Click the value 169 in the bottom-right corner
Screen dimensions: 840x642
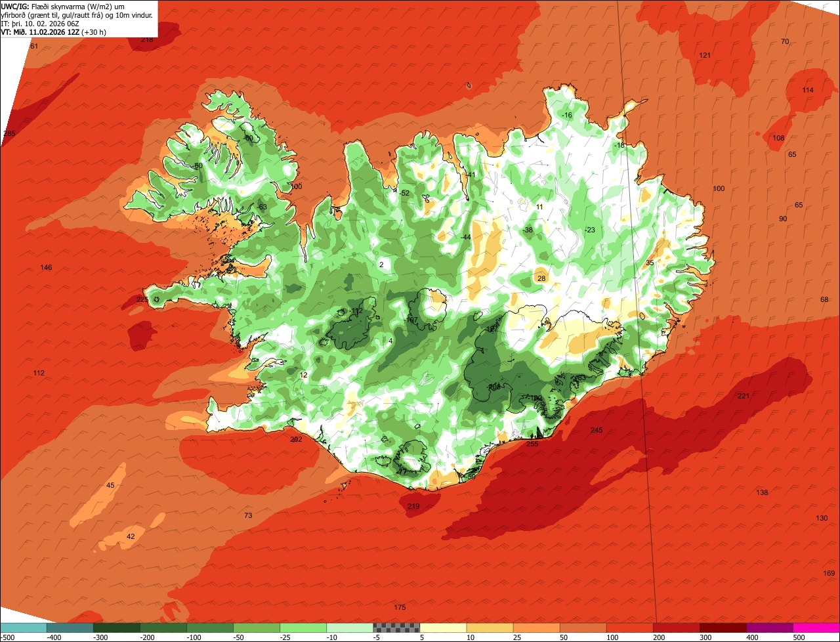829,573
